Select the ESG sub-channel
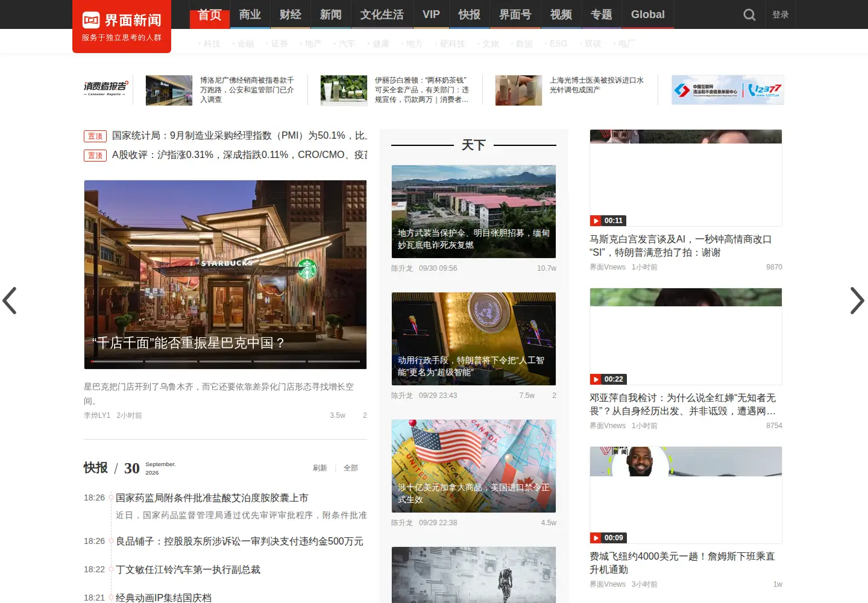The image size is (868, 603). coord(558,43)
